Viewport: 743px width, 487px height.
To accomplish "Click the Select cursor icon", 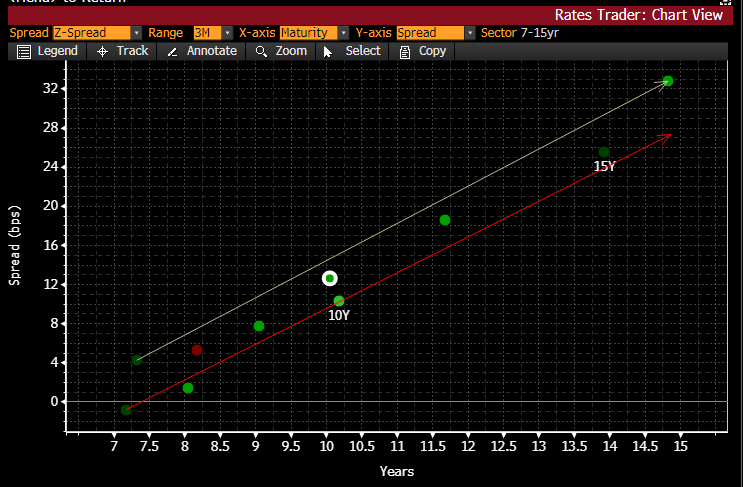I will click(327, 52).
